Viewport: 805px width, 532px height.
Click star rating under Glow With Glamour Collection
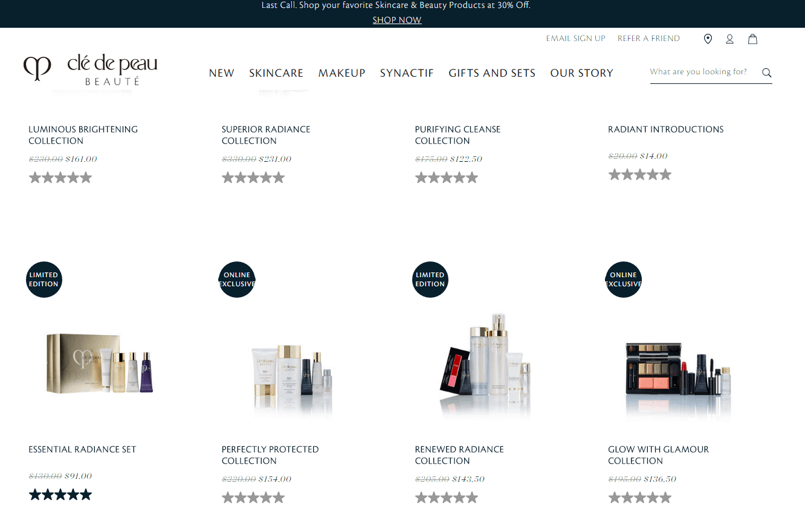(640, 498)
